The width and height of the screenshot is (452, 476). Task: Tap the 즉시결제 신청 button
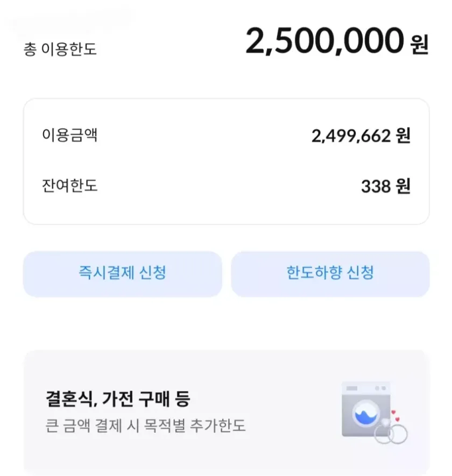point(122,273)
